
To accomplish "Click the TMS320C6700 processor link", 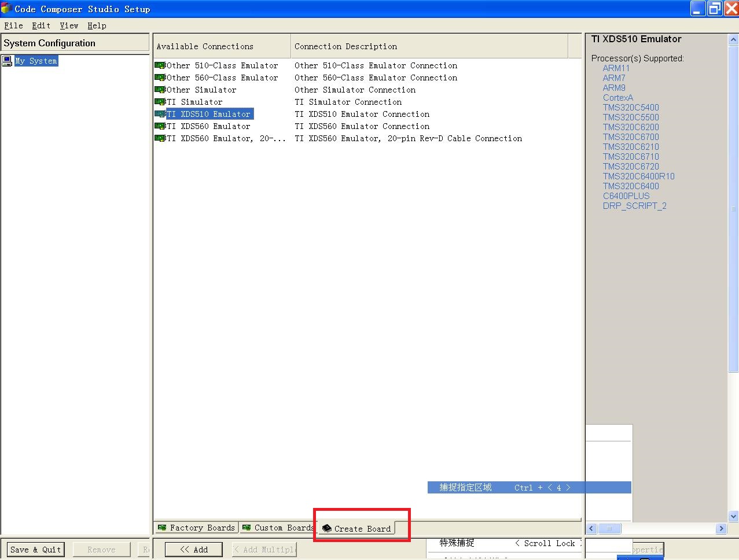I will click(x=631, y=137).
